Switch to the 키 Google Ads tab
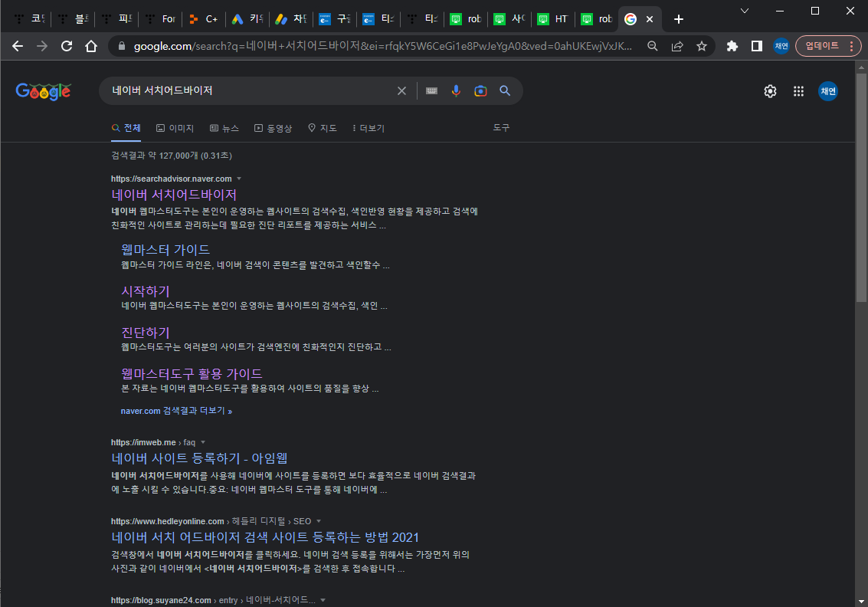The height and width of the screenshot is (607, 868). click(247, 19)
